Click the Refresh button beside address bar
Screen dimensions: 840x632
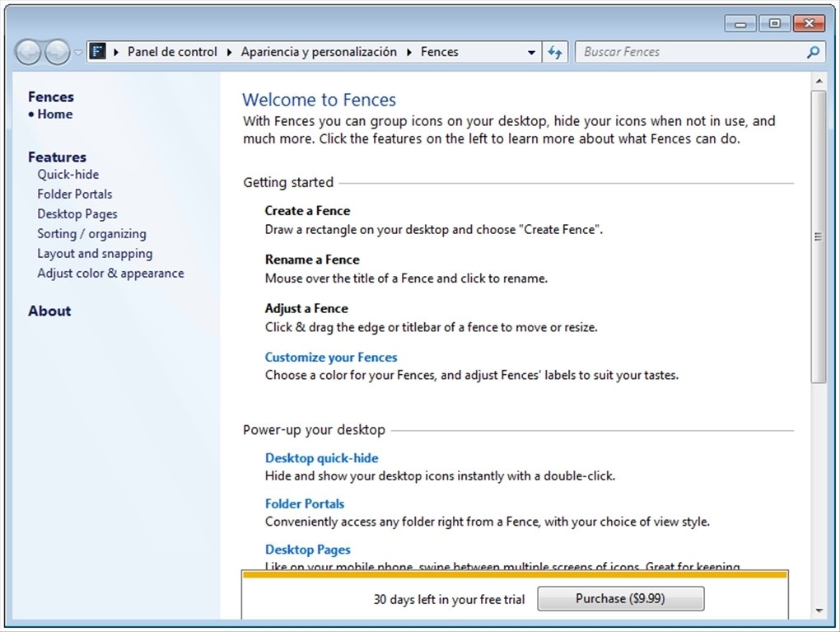coord(554,52)
